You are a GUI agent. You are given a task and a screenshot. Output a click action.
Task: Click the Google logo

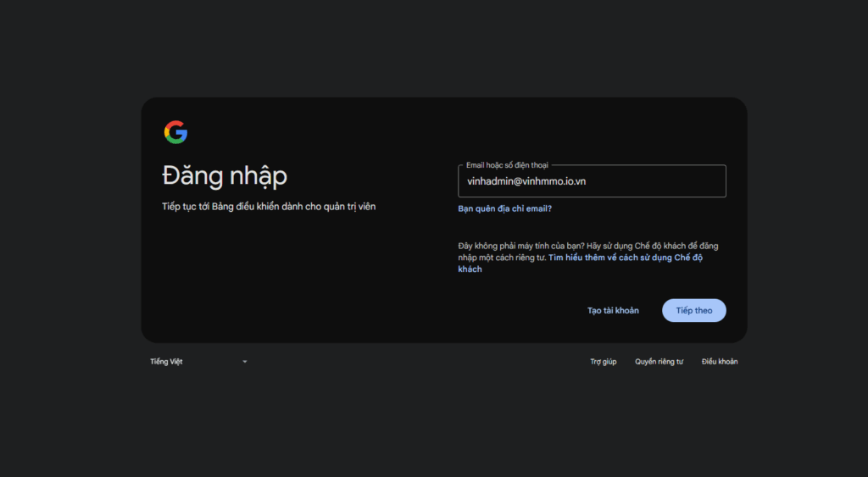pyautogui.click(x=175, y=132)
